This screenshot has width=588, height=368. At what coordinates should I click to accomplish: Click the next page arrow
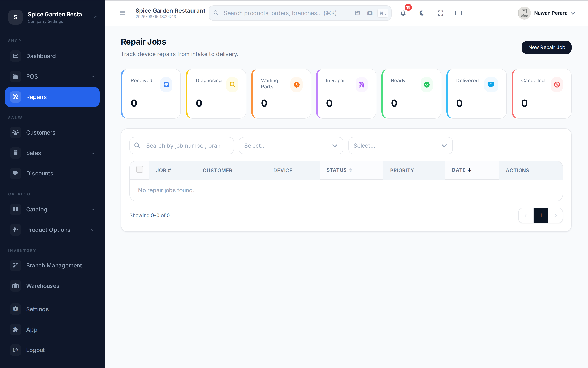(x=556, y=215)
